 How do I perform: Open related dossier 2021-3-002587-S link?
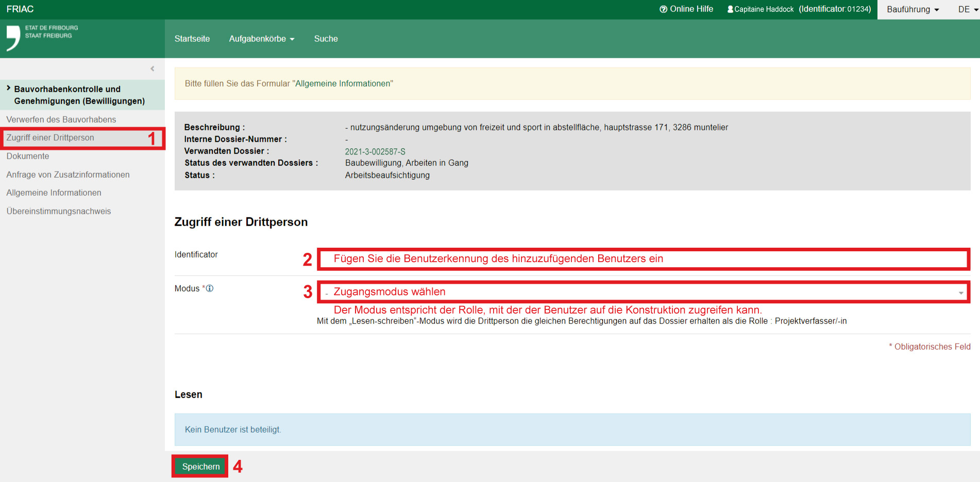[375, 151]
